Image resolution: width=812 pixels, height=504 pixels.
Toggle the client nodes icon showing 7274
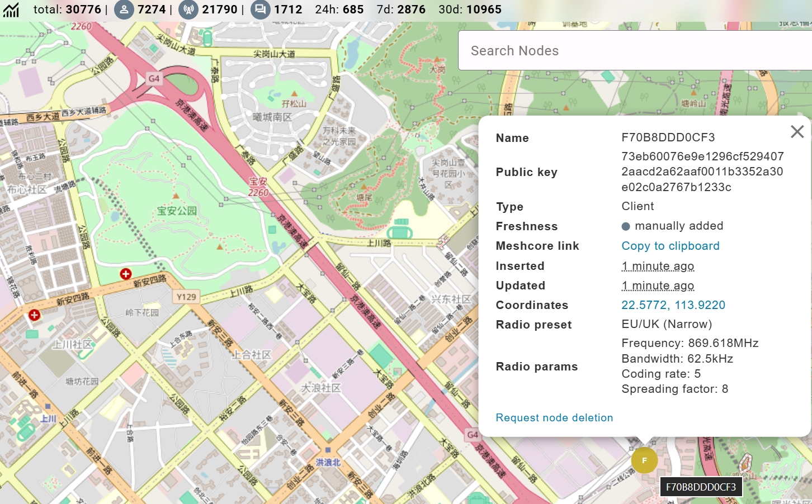click(x=124, y=9)
